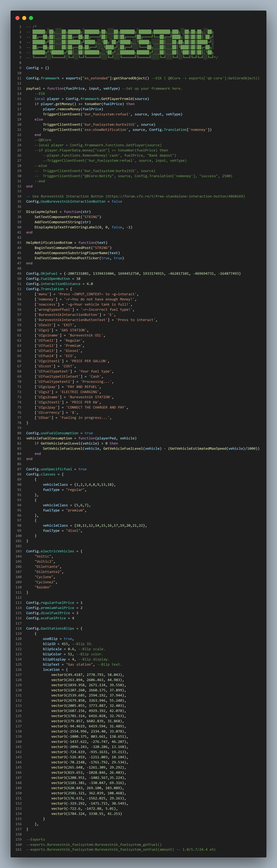Click the Config.regularFuelPrice line
277x868 pixels.
[x=54, y=603]
